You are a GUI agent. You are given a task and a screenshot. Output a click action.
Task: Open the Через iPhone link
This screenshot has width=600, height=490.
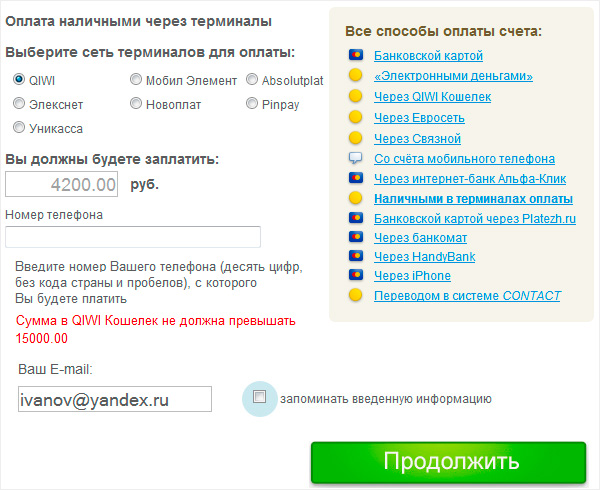412,276
